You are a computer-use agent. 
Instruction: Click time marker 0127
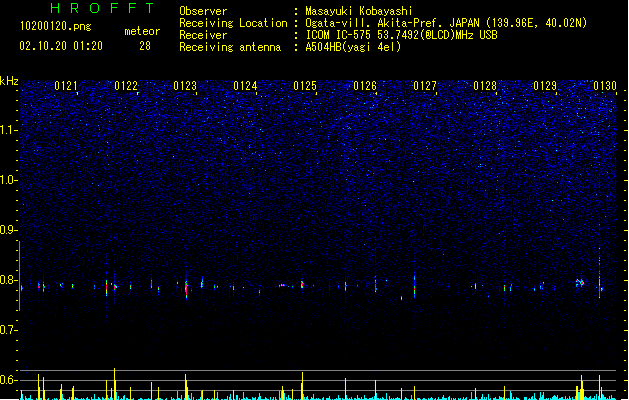tap(425, 86)
